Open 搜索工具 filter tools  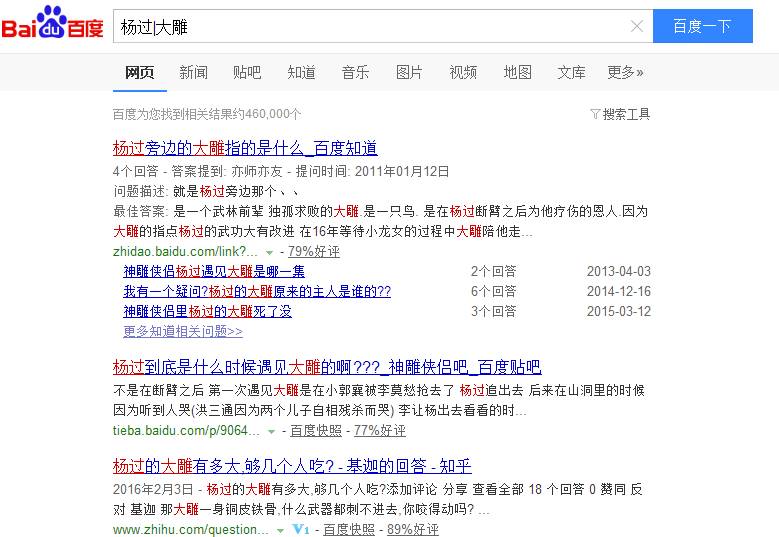620,114
